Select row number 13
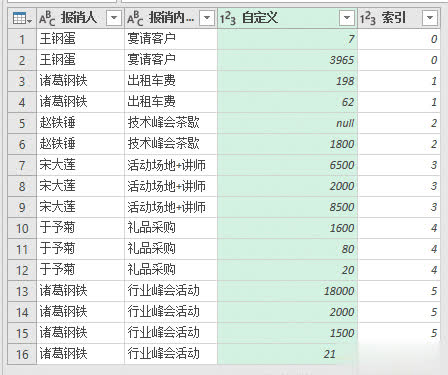This screenshot has height=375, width=448. [22, 291]
